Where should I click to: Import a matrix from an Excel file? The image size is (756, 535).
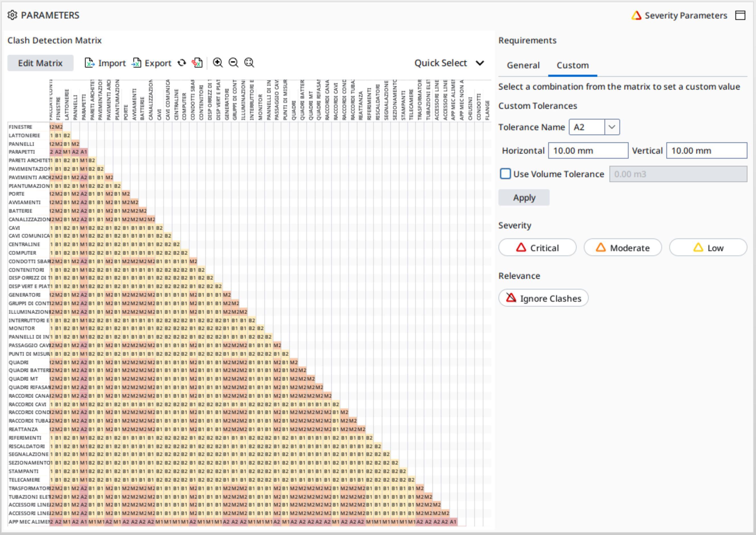105,63
